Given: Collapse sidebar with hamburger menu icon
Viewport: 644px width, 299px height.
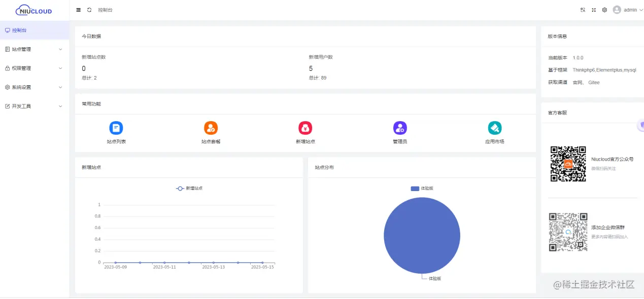Looking at the screenshot, I should click(x=78, y=10).
